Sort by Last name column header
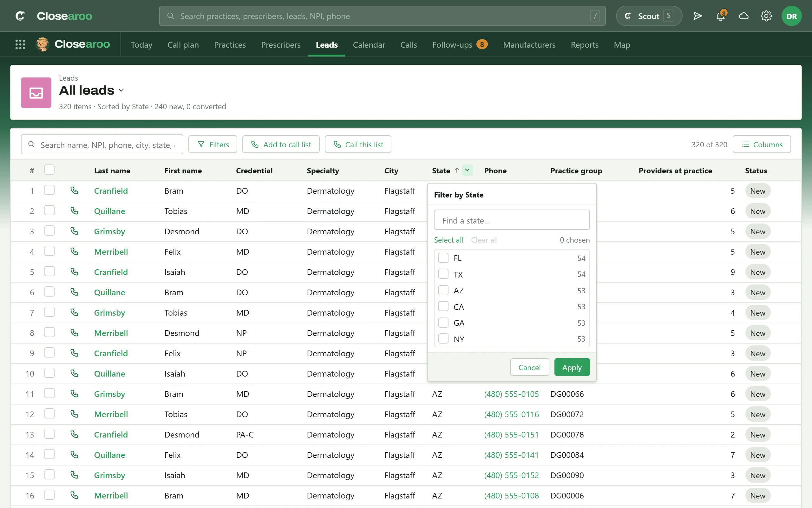The width and height of the screenshot is (812, 508). point(112,170)
